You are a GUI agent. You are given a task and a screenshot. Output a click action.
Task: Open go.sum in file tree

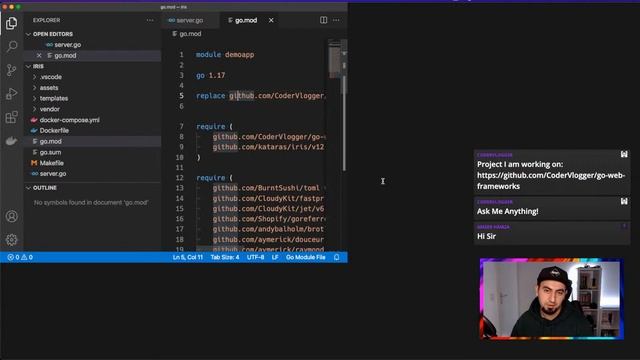pos(50,152)
